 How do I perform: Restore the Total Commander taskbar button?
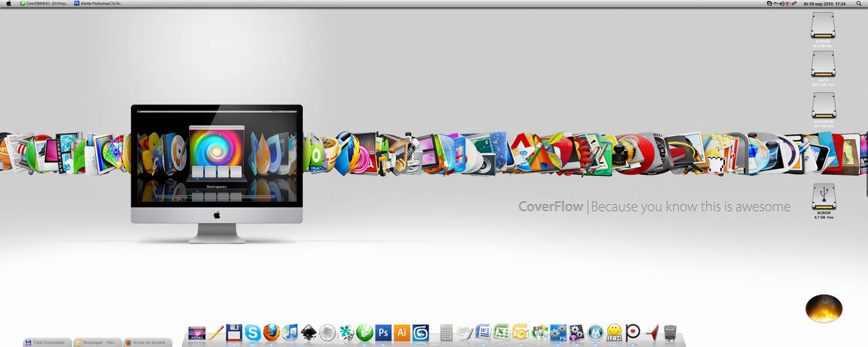tap(47, 342)
